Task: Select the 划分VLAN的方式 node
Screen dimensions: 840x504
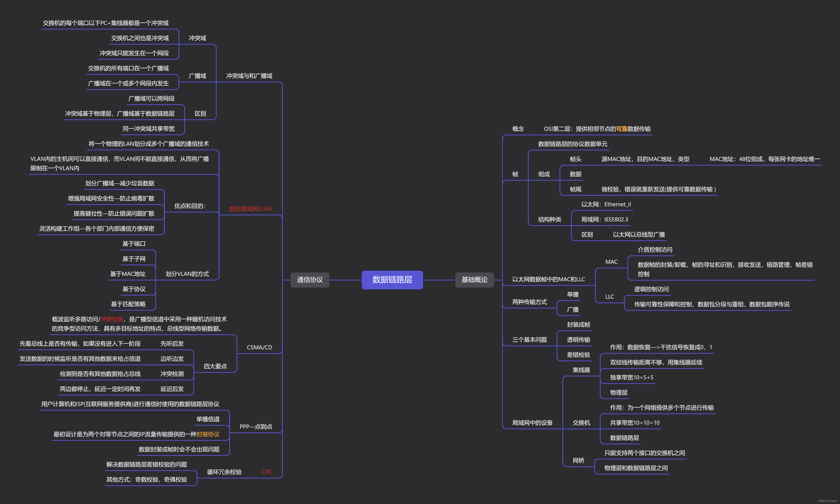Action: pyautogui.click(x=187, y=274)
